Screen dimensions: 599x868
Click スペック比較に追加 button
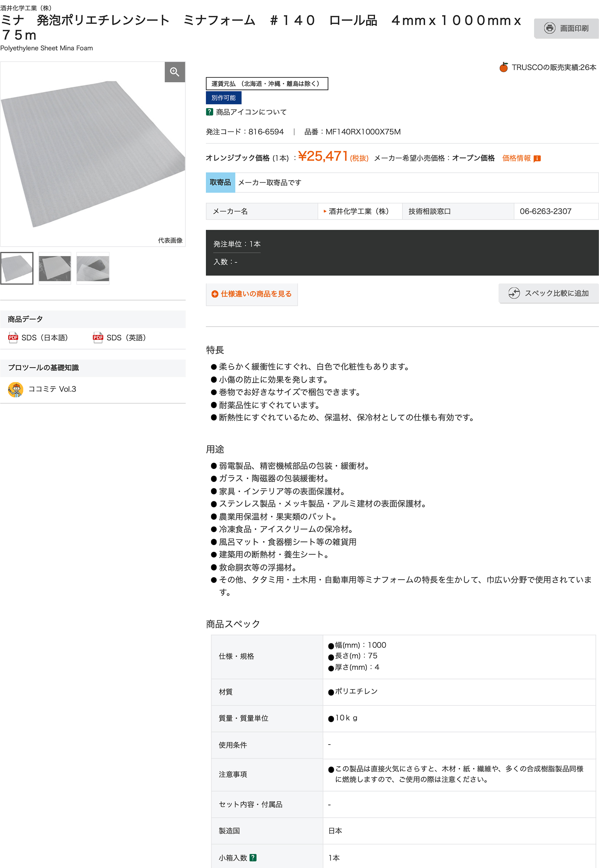tap(548, 293)
